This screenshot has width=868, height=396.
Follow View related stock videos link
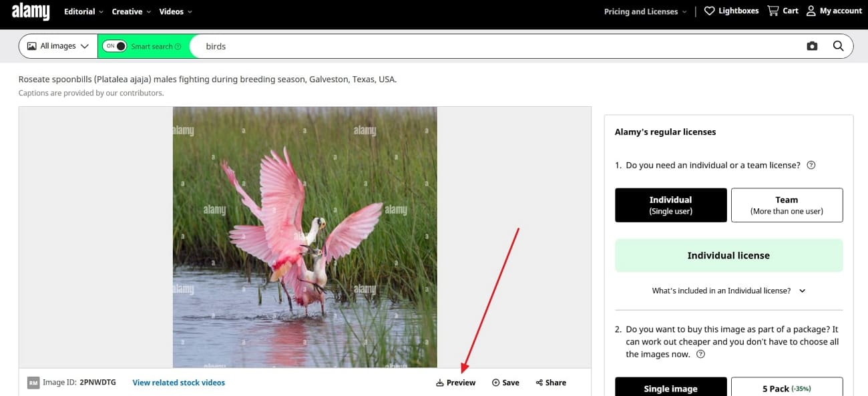click(178, 383)
